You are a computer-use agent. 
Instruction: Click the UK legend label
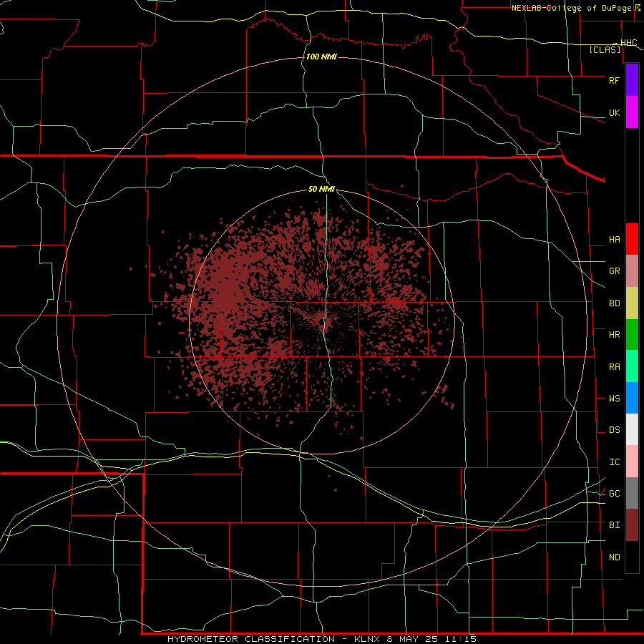(x=614, y=112)
